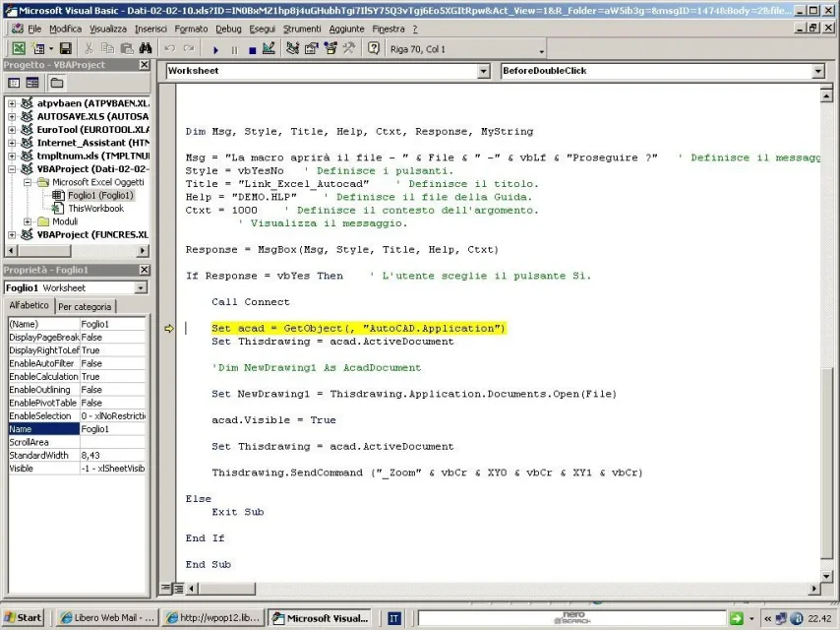Save the workbook with the floppy icon
Image resolution: width=840 pixels, height=630 pixels.
point(65,49)
